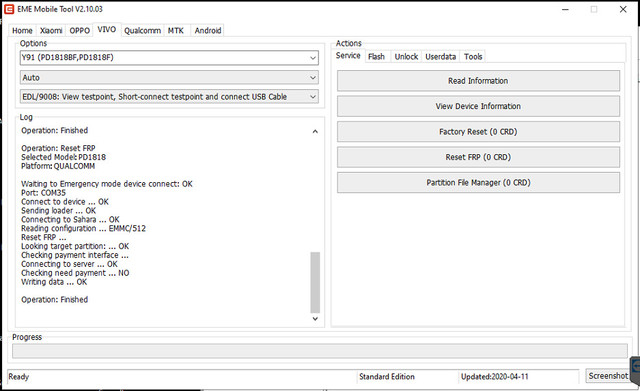Close the EME Mobile Tool window

623,9
